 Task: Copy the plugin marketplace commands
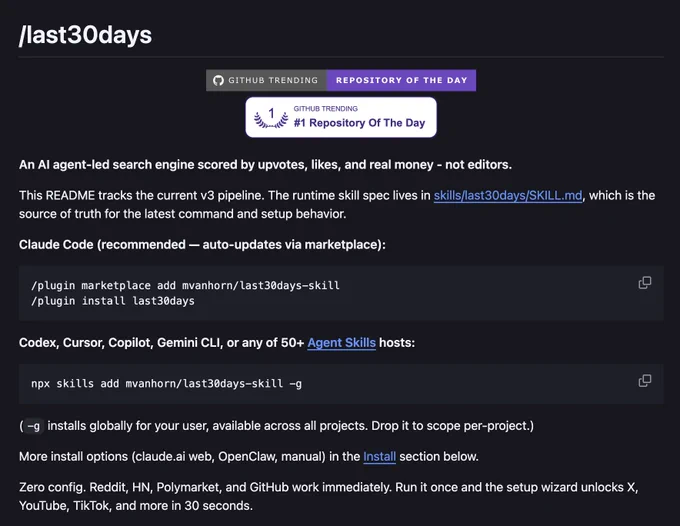[644, 283]
